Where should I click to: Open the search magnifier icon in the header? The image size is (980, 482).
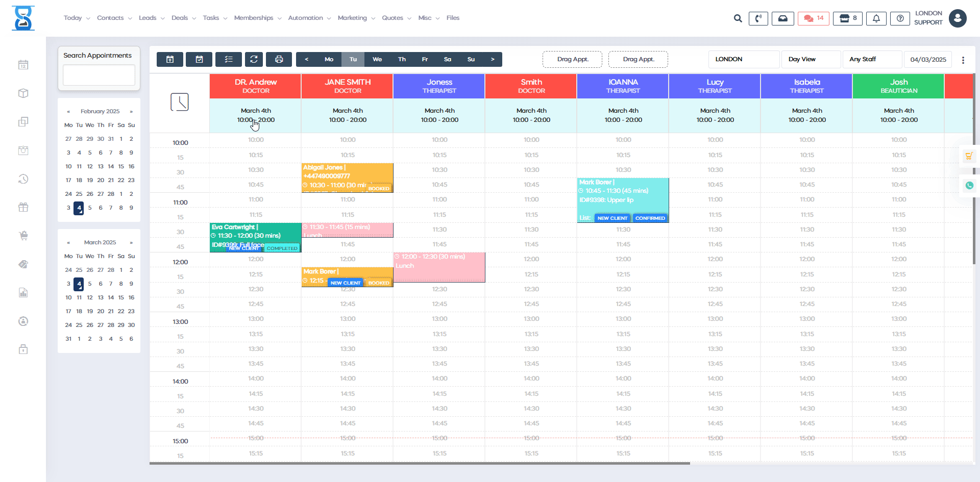[738, 18]
